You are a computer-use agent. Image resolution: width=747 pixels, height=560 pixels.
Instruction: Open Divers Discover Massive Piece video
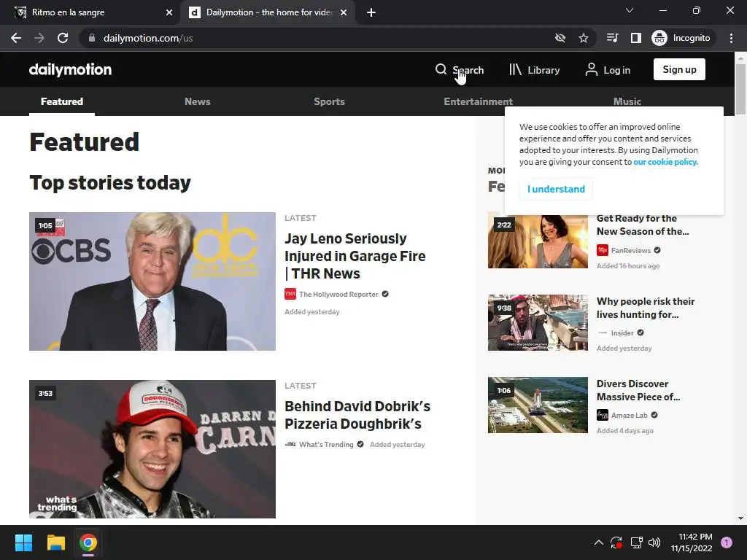point(638,390)
